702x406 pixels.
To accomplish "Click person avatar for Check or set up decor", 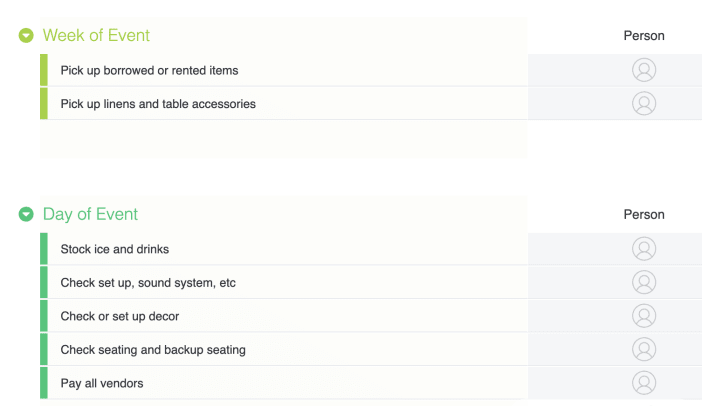I will (x=644, y=316).
